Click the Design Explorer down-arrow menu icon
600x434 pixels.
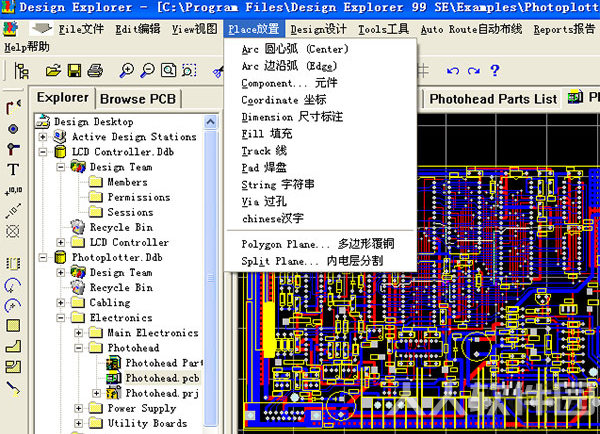(41, 29)
